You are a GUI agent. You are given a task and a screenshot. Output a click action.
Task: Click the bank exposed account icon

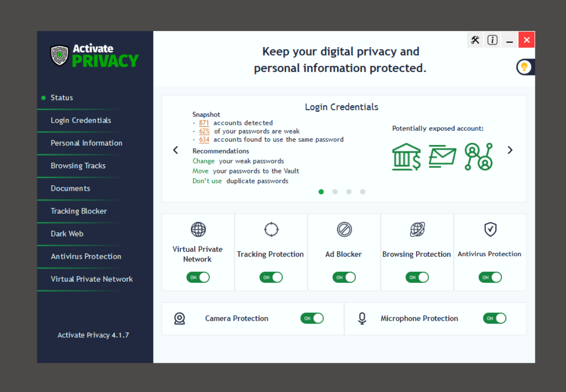coord(406,156)
